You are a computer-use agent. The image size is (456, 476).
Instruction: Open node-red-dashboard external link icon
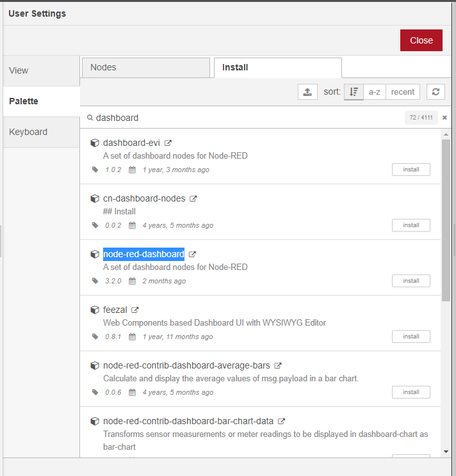click(192, 254)
